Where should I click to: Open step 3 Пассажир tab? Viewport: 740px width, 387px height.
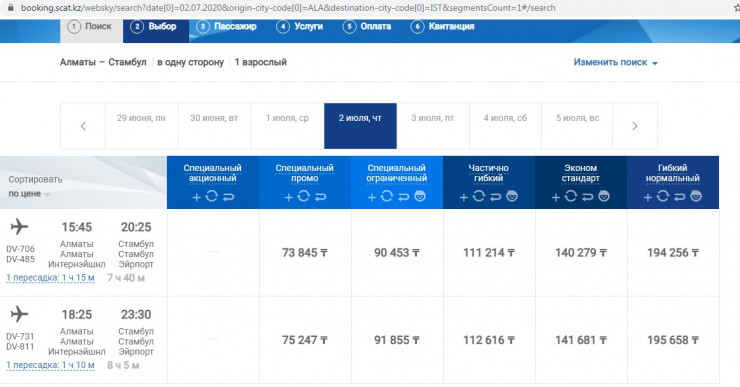coord(227,26)
